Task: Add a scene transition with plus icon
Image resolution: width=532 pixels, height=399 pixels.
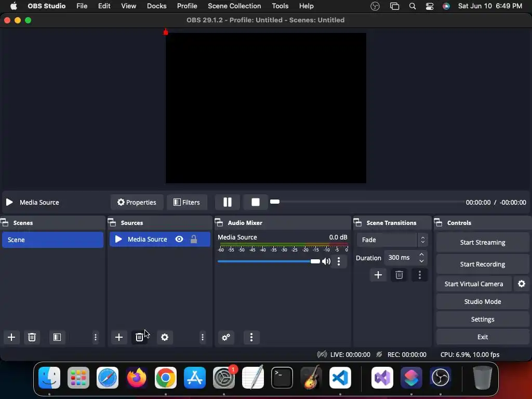Action: coord(378,275)
